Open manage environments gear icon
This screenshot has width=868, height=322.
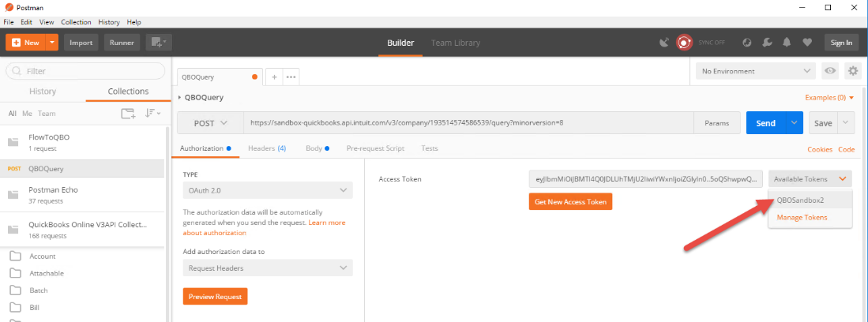[853, 71]
